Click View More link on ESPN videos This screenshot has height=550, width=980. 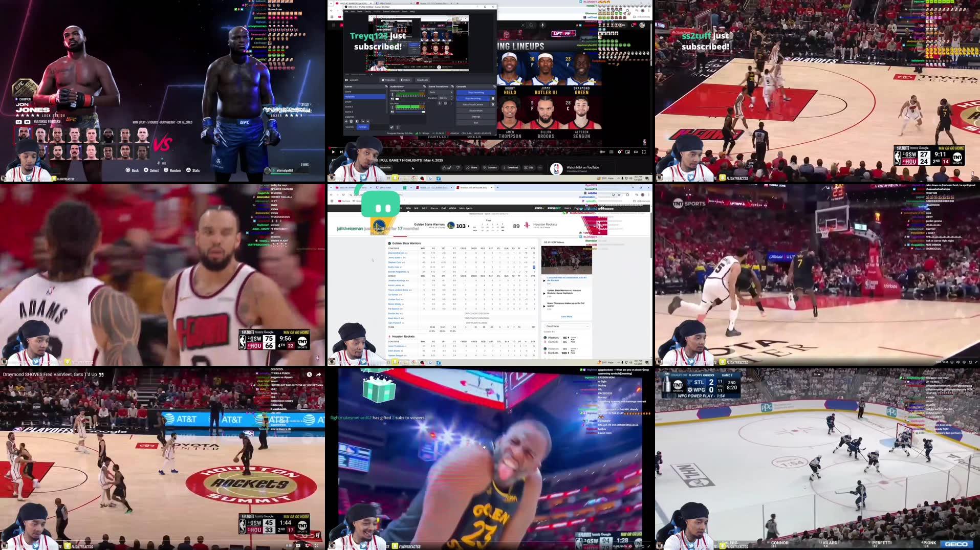567,317
